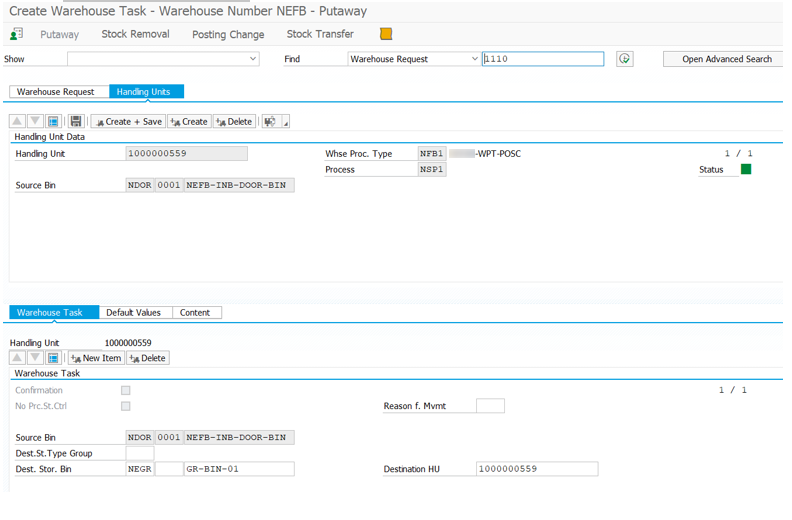This screenshot has height=520, width=792.
Task: Click empty section field in Dest. Stor. Bin
Action: (x=169, y=468)
